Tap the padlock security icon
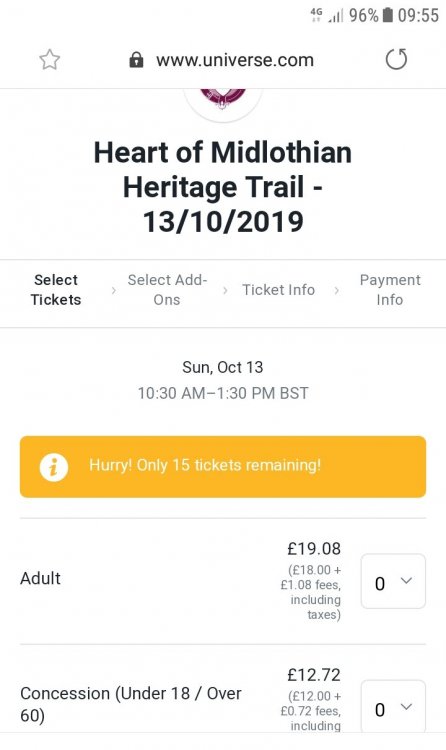Screen dimensions: 446x750 click(136, 60)
